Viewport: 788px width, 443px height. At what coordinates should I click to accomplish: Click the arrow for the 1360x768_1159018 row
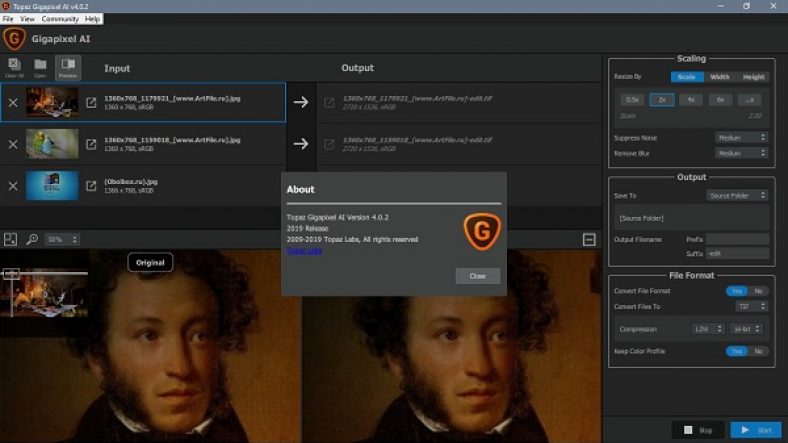coord(301,144)
